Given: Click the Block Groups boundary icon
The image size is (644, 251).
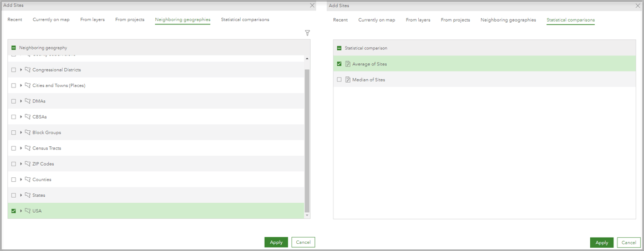Looking at the screenshot, I should 28,132.
